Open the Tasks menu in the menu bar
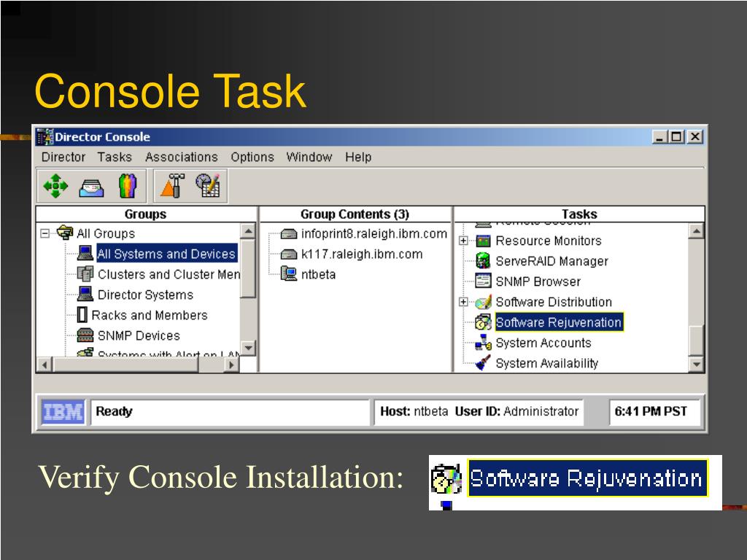The height and width of the screenshot is (560, 747). pos(115,157)
